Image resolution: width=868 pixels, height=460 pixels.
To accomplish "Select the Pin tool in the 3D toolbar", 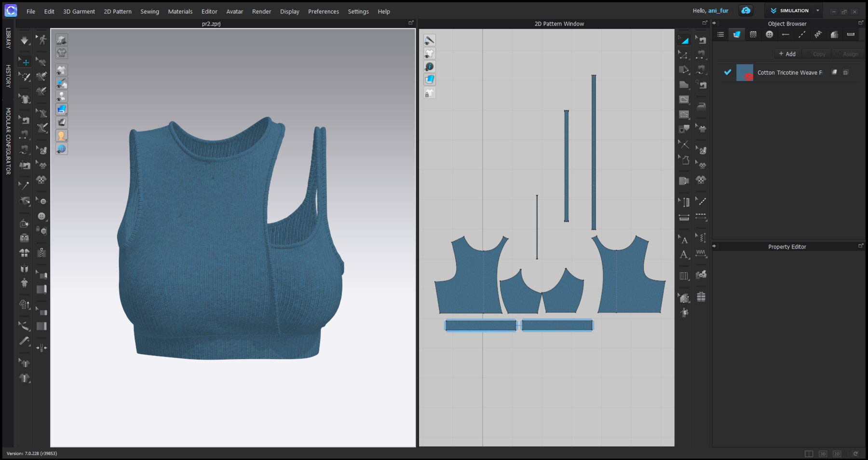I will tap(24, 185).
